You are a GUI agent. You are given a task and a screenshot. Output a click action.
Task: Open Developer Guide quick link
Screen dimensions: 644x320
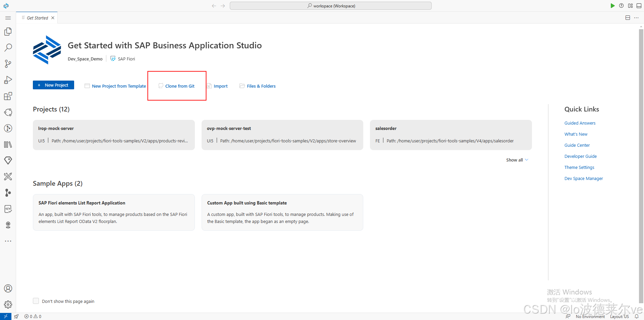pos(581,156)
